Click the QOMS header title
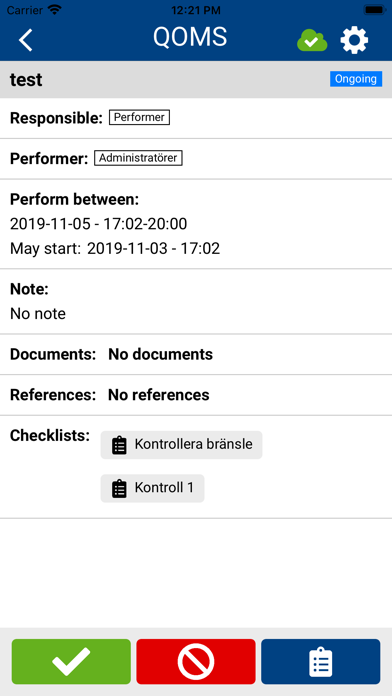Screen dimensions: 392x696 tap(190, 37)
